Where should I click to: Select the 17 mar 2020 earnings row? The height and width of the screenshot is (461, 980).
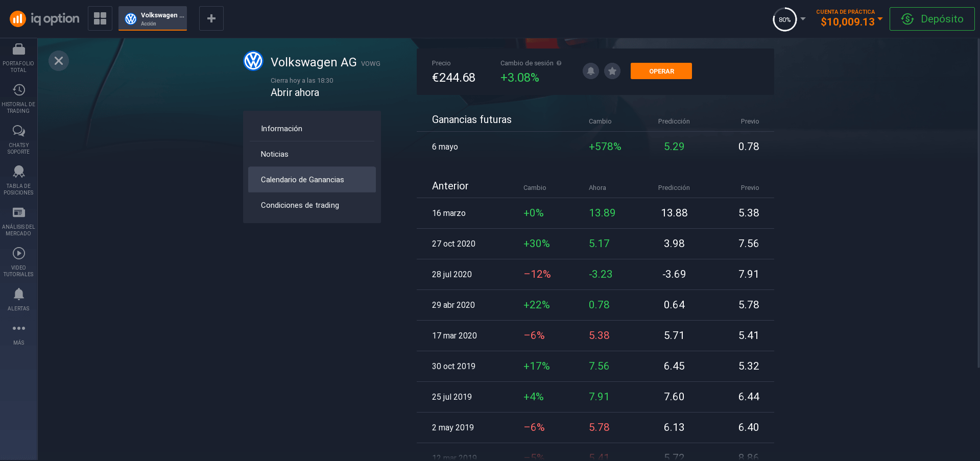(595, 335)
